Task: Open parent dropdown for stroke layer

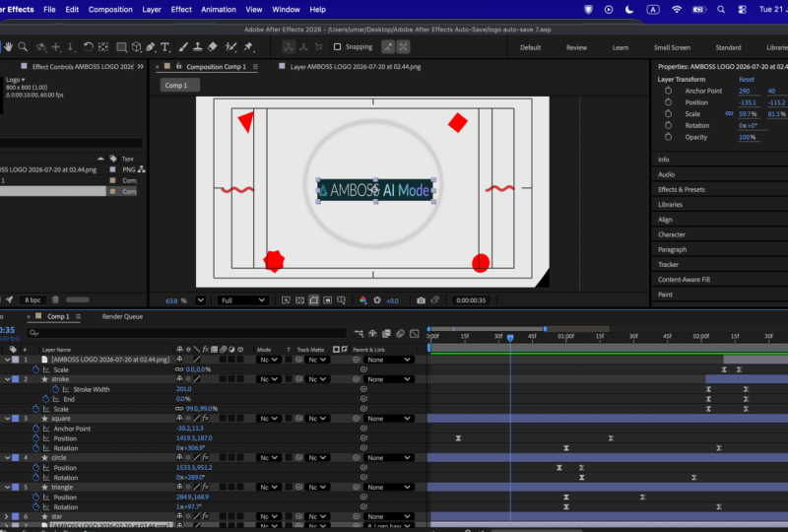Action: (x=389, y=379)
